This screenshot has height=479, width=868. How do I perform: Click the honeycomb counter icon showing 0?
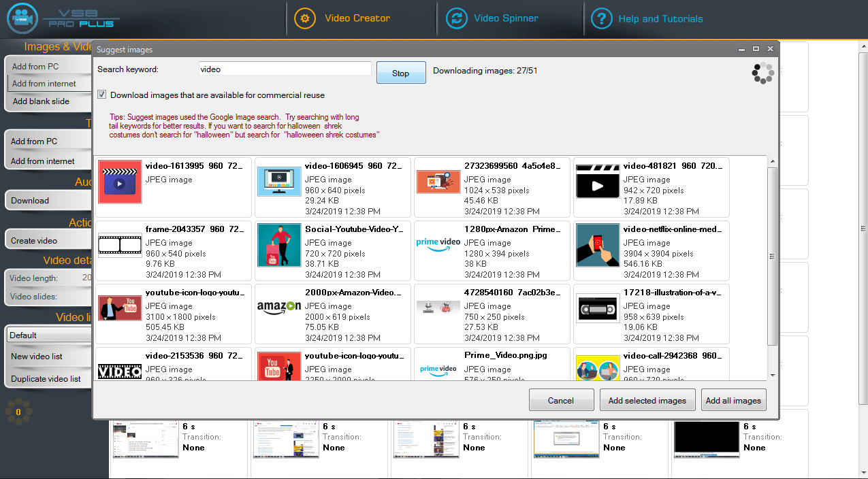click(x=18, y=412)
